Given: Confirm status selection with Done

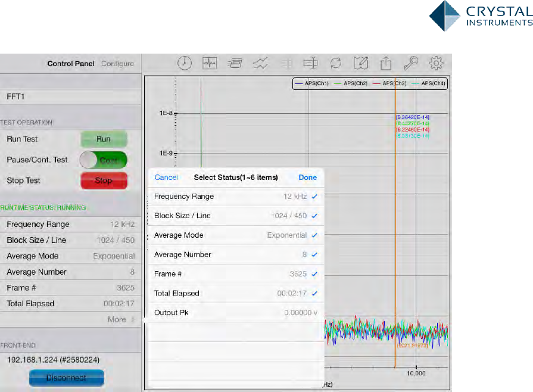Looking at the screenshot, I should coord(308,178).
